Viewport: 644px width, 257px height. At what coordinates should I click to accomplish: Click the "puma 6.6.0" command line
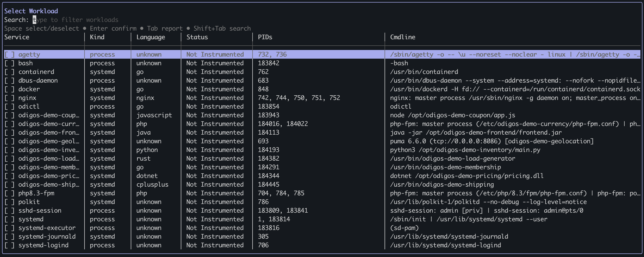pyautogui.click(x=492, y=141)
